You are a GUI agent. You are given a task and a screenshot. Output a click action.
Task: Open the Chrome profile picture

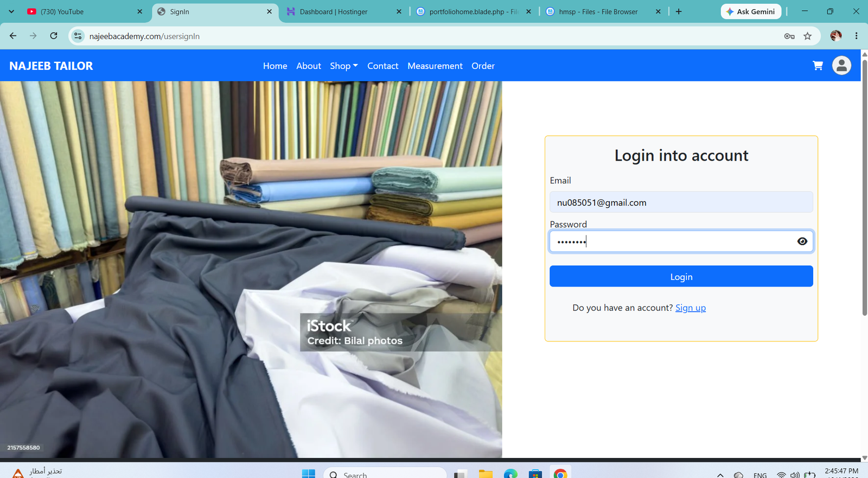[x=836, y=36]
